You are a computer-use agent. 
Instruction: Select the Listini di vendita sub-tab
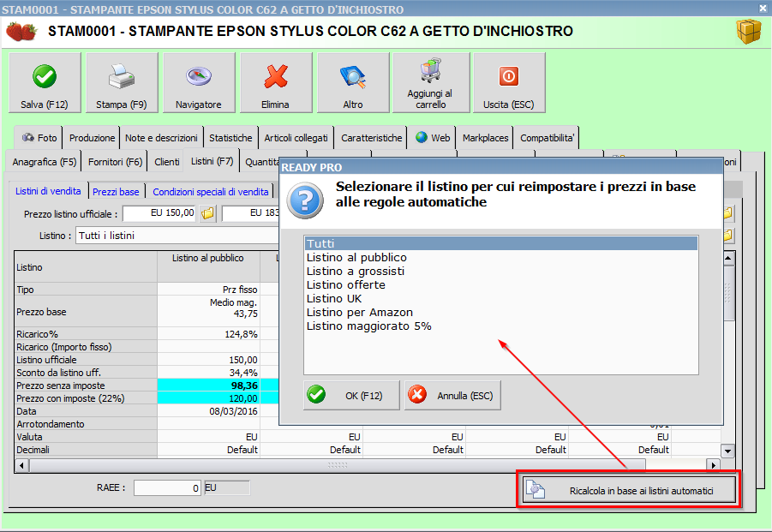pyautogui.click(x=48, y=191)
